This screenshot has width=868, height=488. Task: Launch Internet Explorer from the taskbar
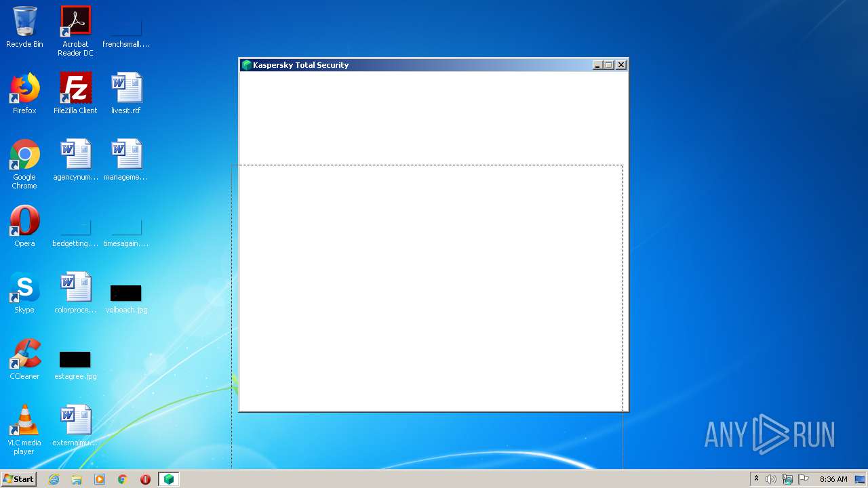[x=54, y=479]
